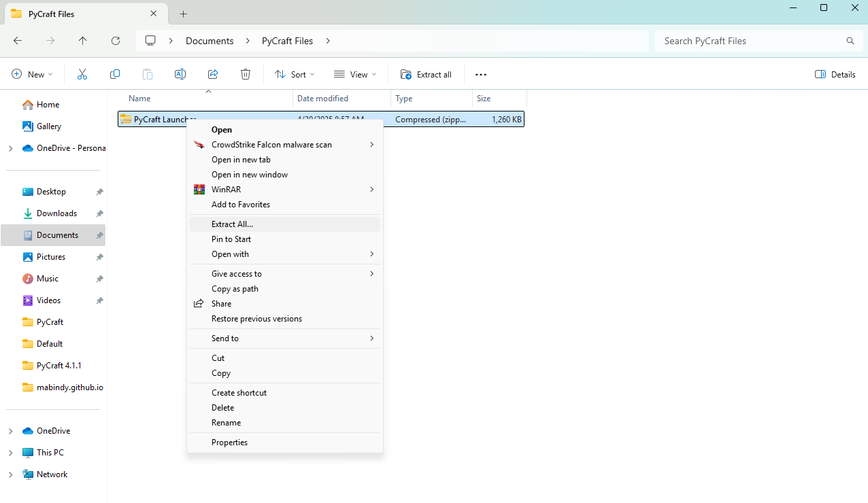Unpin Downloads using its pin icon
868x503 pixels.
point(99,213)
